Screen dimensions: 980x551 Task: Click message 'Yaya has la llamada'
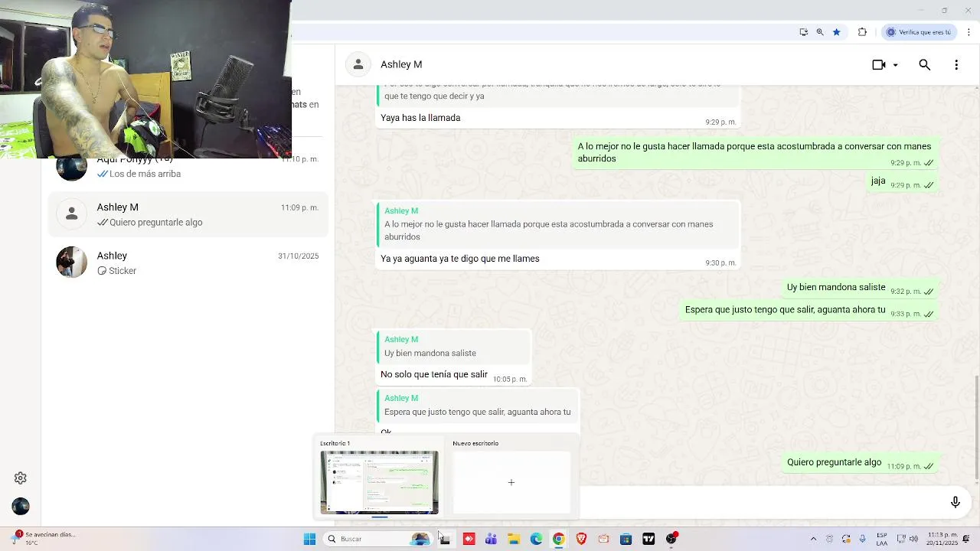click(x=420, y=118)
